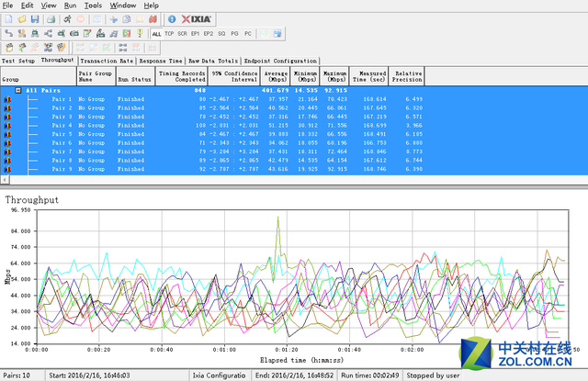Select the Pair 9 endpoint row icon
This screenshot has height=381, width=588.
pos(7,169)
